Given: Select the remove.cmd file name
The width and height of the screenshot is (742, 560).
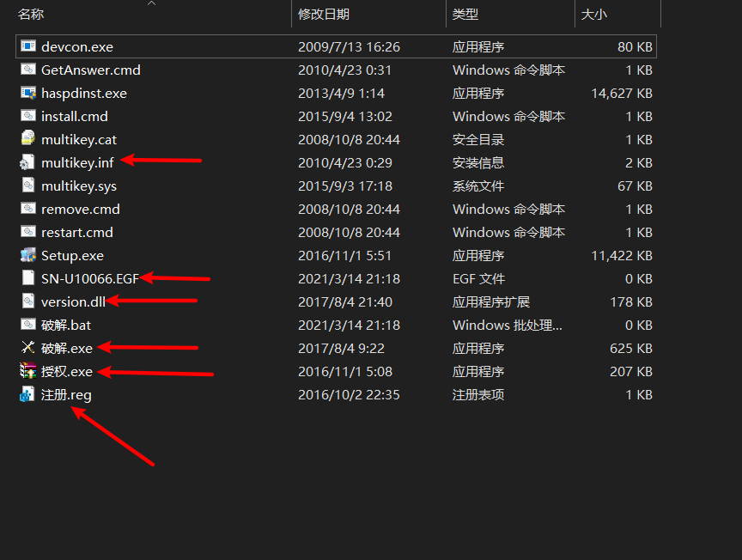Looking at the screenshot, I should [81, 210].
